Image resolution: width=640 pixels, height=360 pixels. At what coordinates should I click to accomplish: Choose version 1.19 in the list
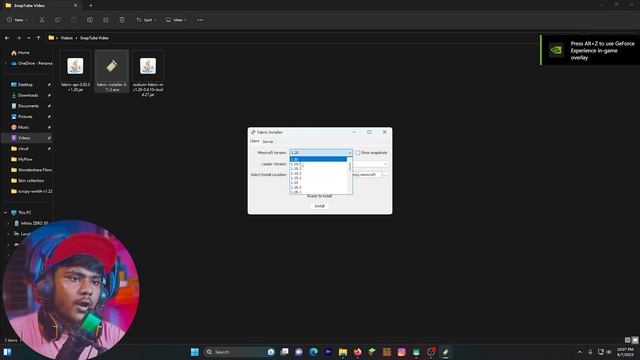tap(318, 182)
